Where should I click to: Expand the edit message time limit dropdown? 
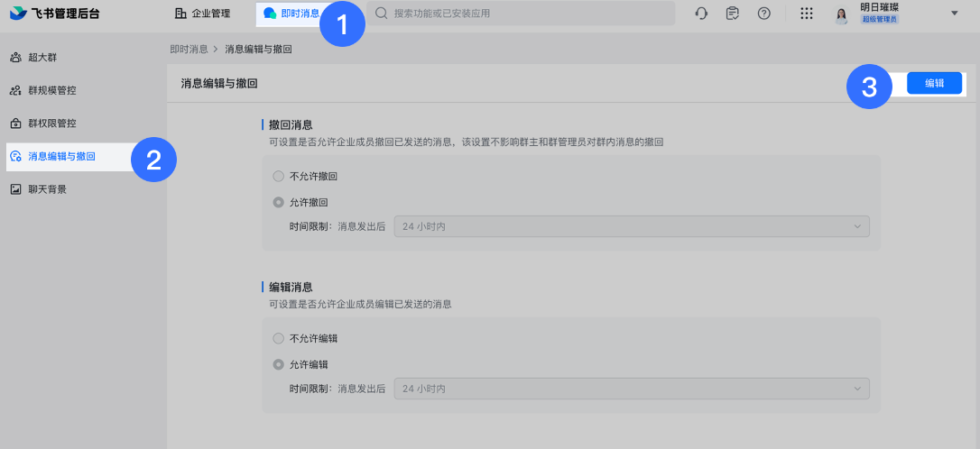[632, 389]
